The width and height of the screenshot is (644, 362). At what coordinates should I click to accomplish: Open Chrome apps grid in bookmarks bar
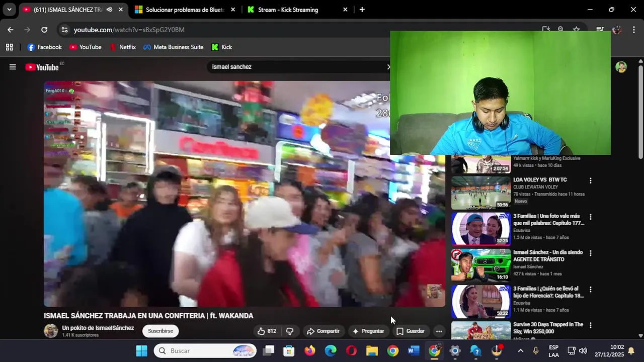point(9,47)
